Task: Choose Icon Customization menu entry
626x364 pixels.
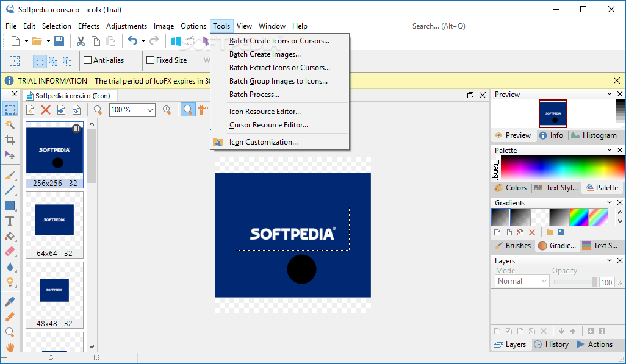Action: [x=279, y=142]
